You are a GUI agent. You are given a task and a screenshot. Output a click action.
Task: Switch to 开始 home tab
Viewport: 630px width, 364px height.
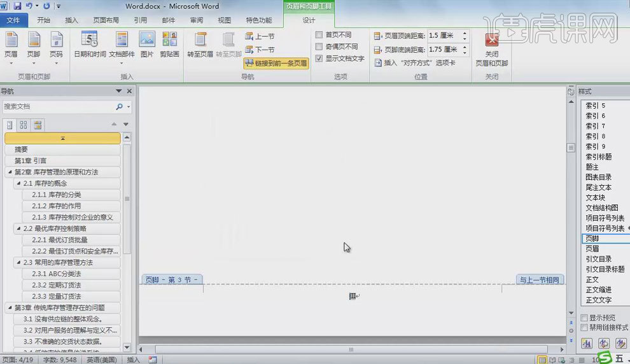pyautogui.click(x=43, y=20)
